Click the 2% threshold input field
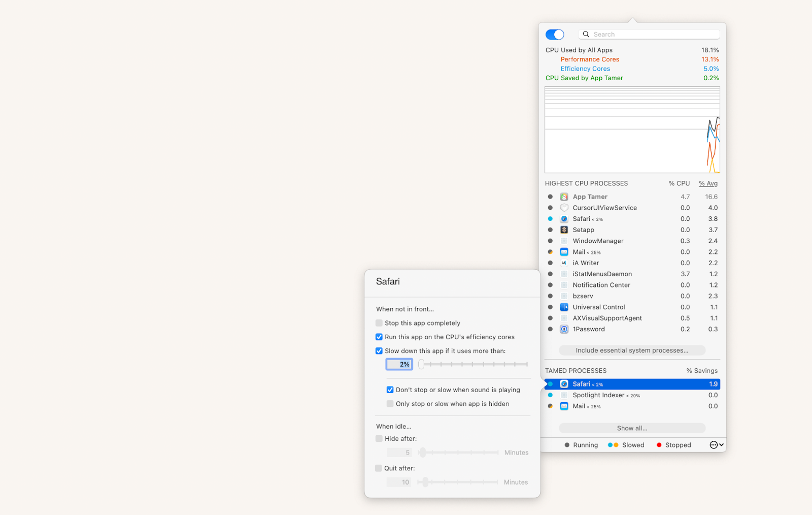 (x=399, y=364)
